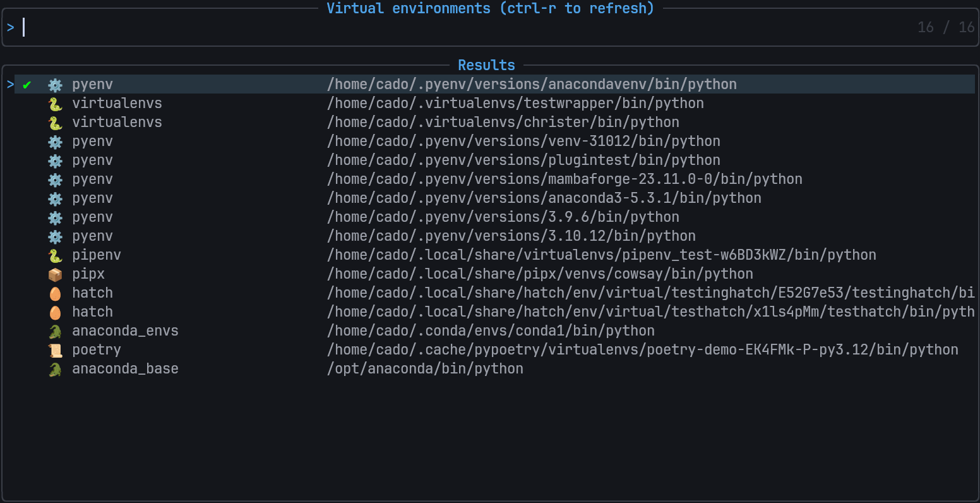Click the hatch label on the testinghatch row

[x=93, y=293]
